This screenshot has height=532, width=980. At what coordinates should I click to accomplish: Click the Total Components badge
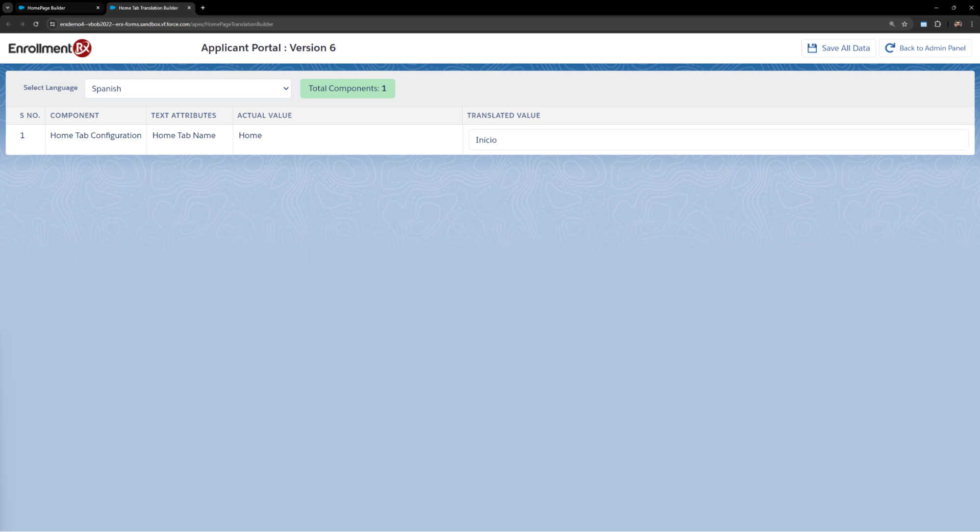tap(347, 89)
